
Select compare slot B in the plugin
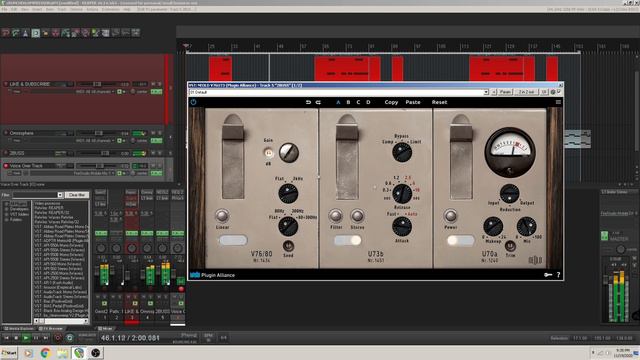pos(348,102)
